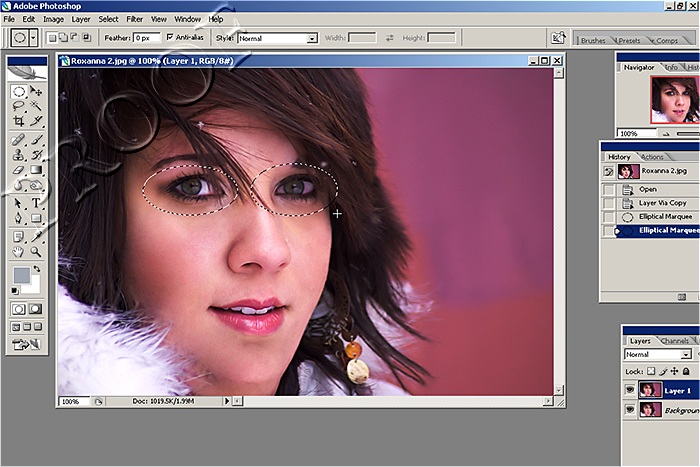Image resolution: width=700 pixels, height=467 pixels.
Task: Click the Navigator zoom slider
Action: click(688, 133)
